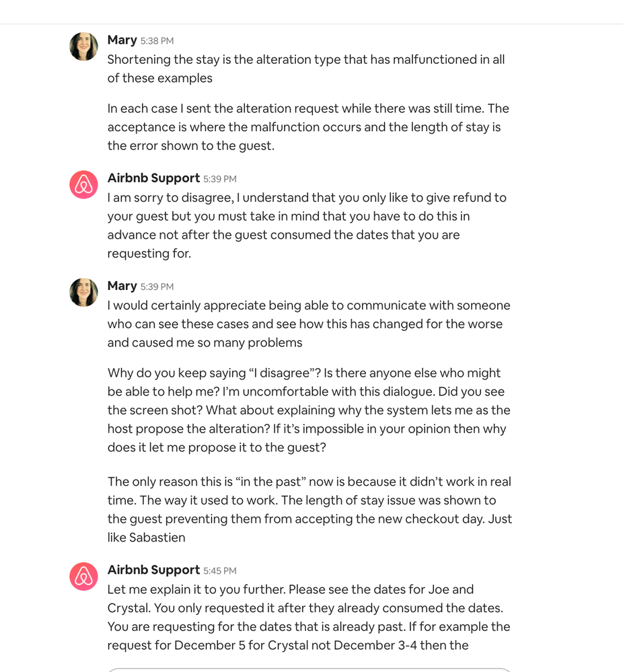623x672 pixels.
Task: Select the message starting "Shortening the stay"
Action: click(x=305, y=69)
